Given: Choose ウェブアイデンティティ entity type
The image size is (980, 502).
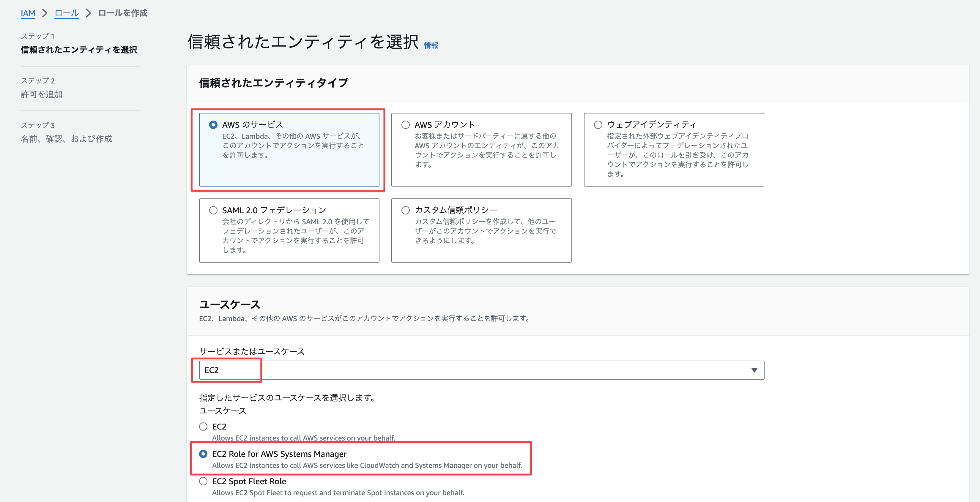Looking at the screenshot, I should pyautogui.click(x=598, y=125).
